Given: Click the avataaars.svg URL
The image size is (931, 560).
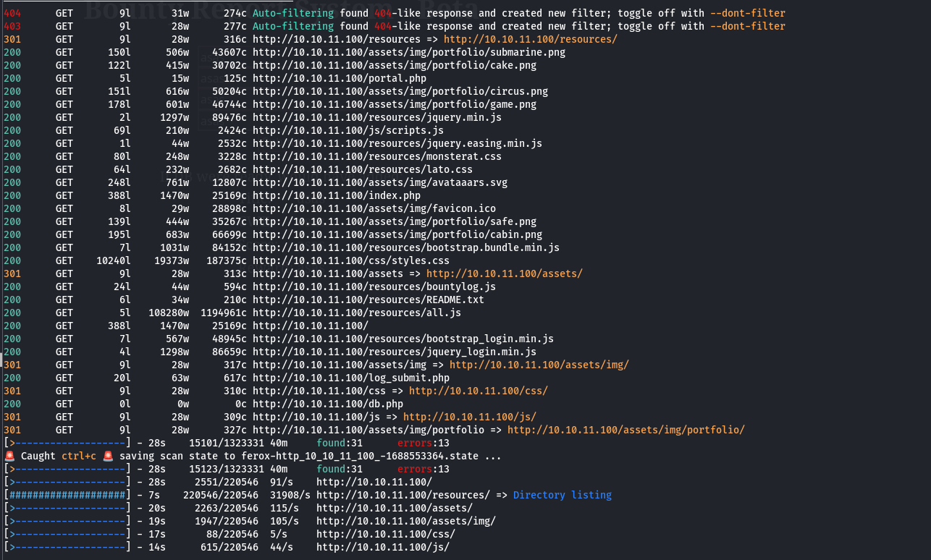Looking at the screenshot, I should pyautogui.click(x=380, y=182).
